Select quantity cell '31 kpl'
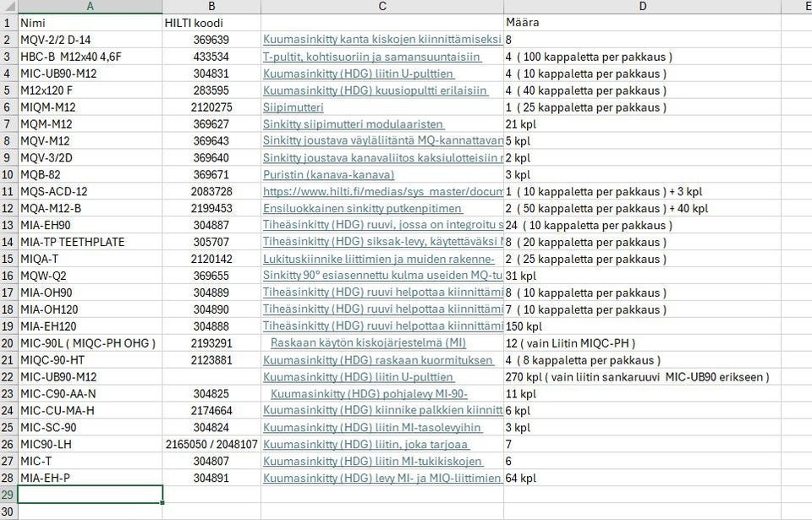This screenshot has width=812, height=520. pos(642,276)
